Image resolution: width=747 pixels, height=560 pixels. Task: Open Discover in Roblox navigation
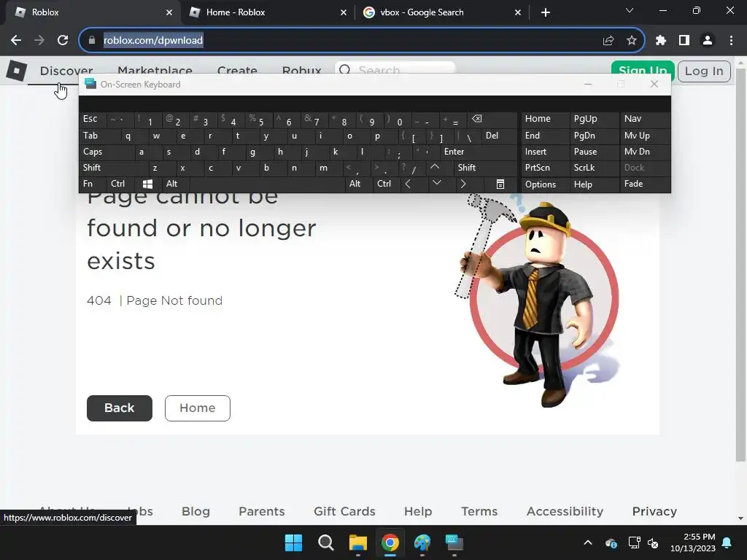66,71
